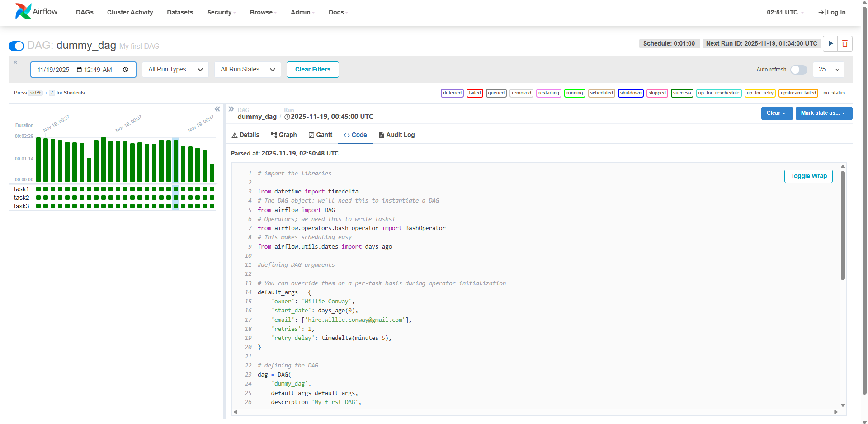Screen dimensions: 868x424
Task: Select the highlighted run bar in duration chart
Action: click(x=176, y=160)
